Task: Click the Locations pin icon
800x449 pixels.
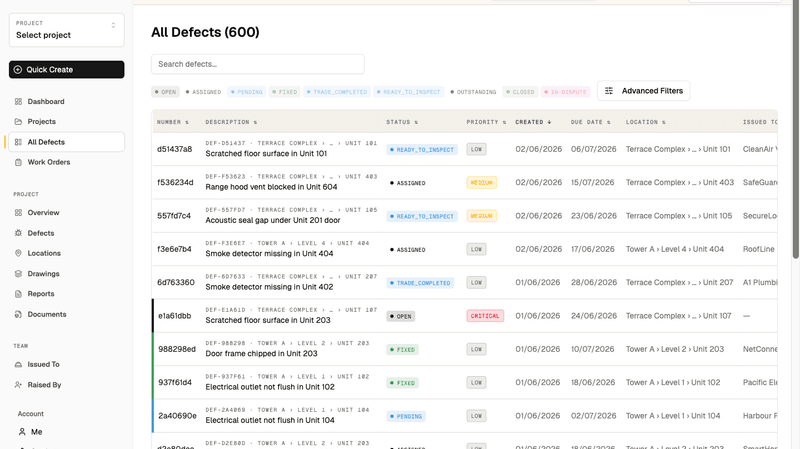Action: click(18, 253)
